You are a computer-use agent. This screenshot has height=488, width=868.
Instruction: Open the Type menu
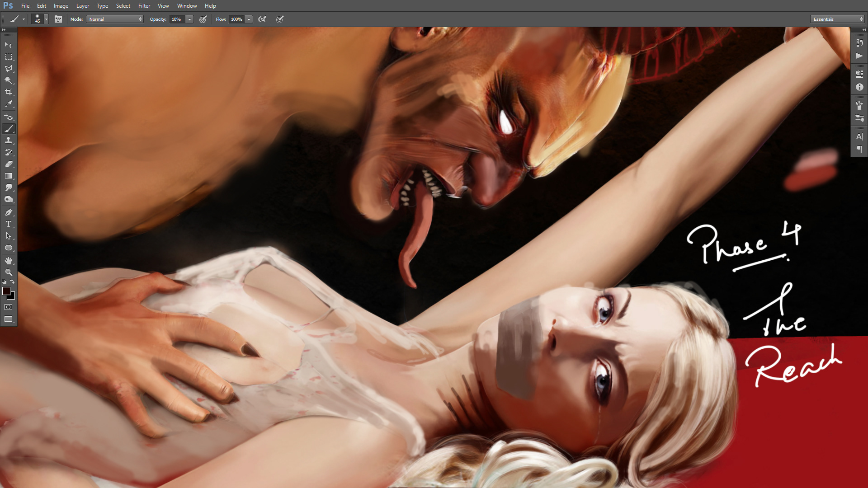click(102, 6)
